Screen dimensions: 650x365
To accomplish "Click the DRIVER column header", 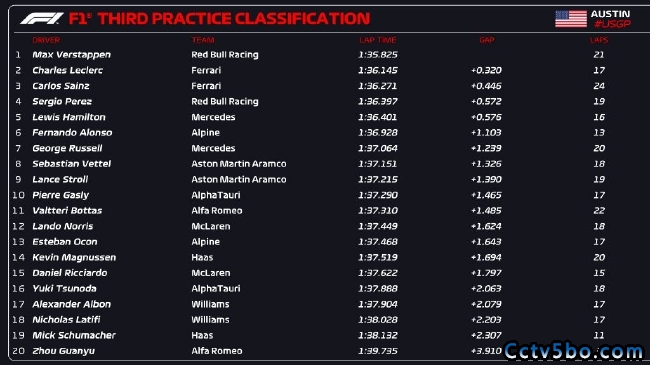I will 46,40.
